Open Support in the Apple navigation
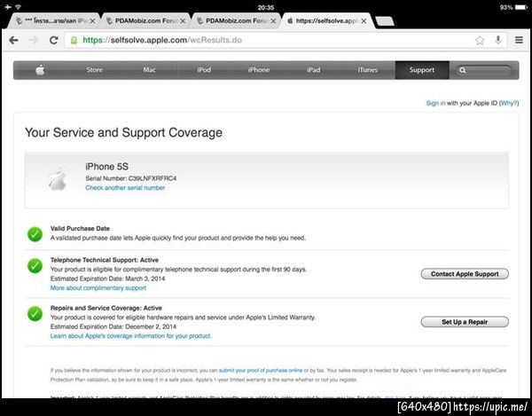The image size is (532, 416). tap(422, 70)
